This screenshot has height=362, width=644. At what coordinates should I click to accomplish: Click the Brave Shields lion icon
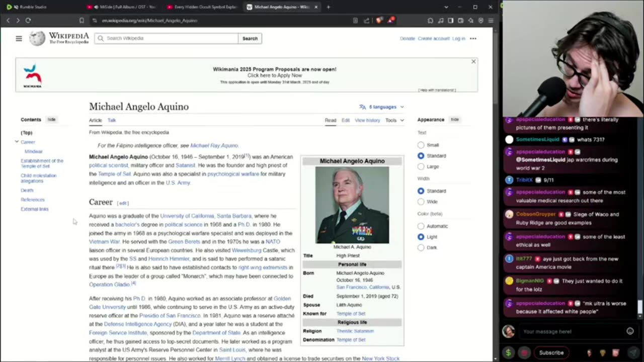point(379,21)
